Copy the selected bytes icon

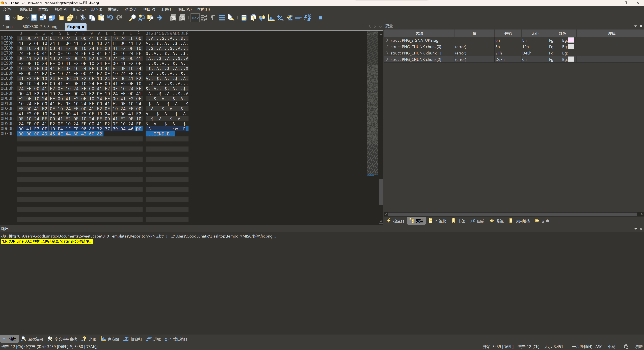pos(92,18)
